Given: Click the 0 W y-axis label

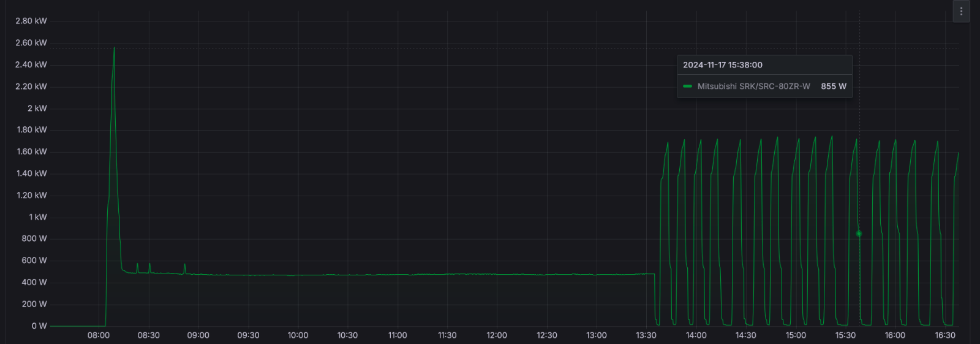Looking at the screenshot, I should tap(39, 326).
